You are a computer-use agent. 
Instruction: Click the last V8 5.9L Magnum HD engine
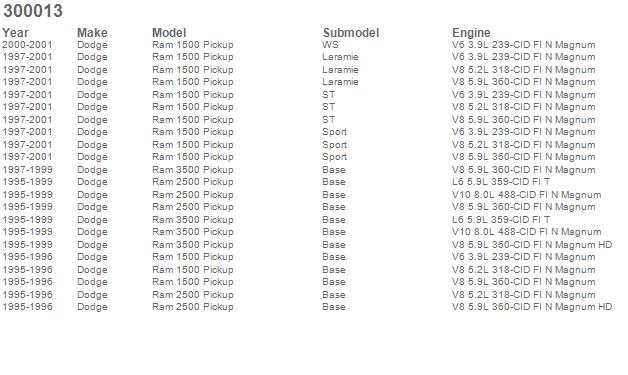point(532,307)
